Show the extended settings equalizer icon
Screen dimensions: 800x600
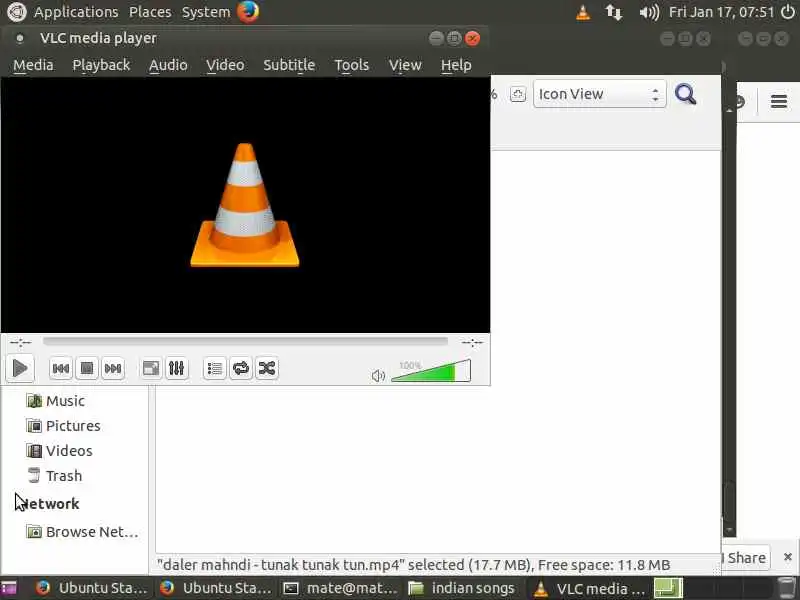point(177,368)
